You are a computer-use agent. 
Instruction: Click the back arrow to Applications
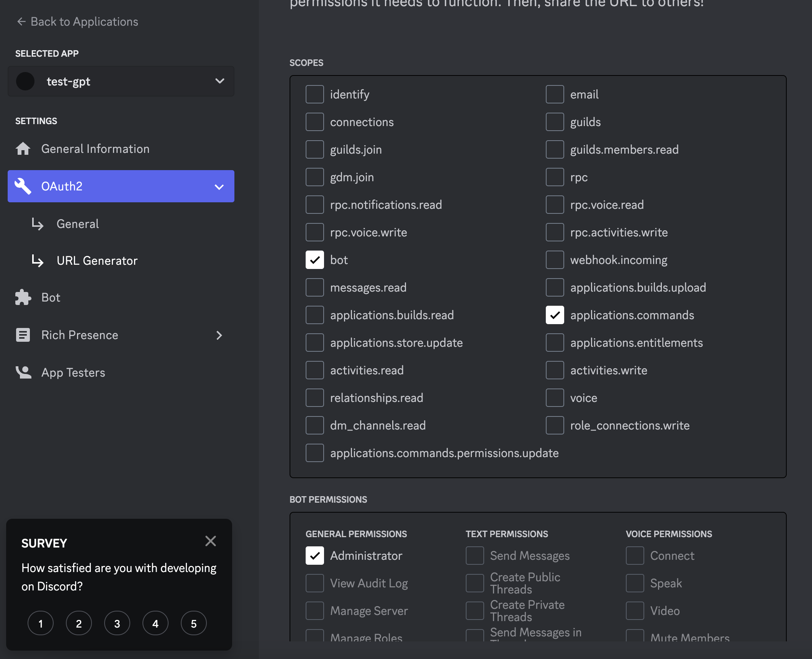(x=21, y=22)
